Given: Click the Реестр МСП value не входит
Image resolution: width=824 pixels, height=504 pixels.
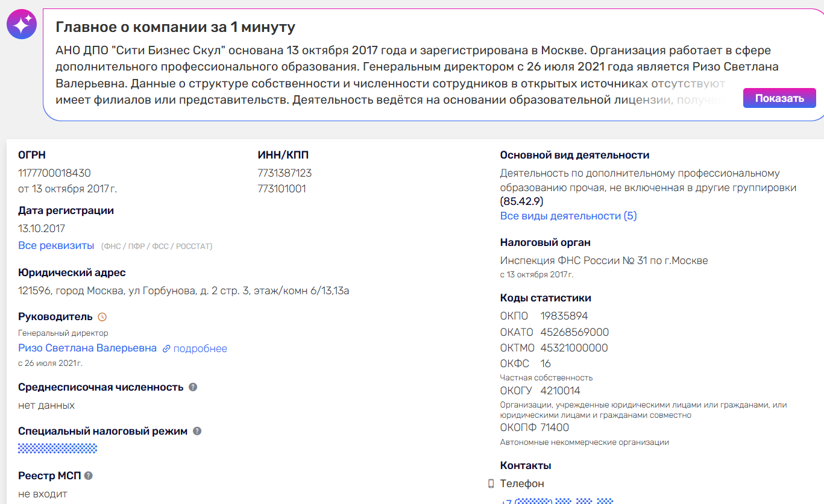Looking at the screenshot, I should 43,494.
